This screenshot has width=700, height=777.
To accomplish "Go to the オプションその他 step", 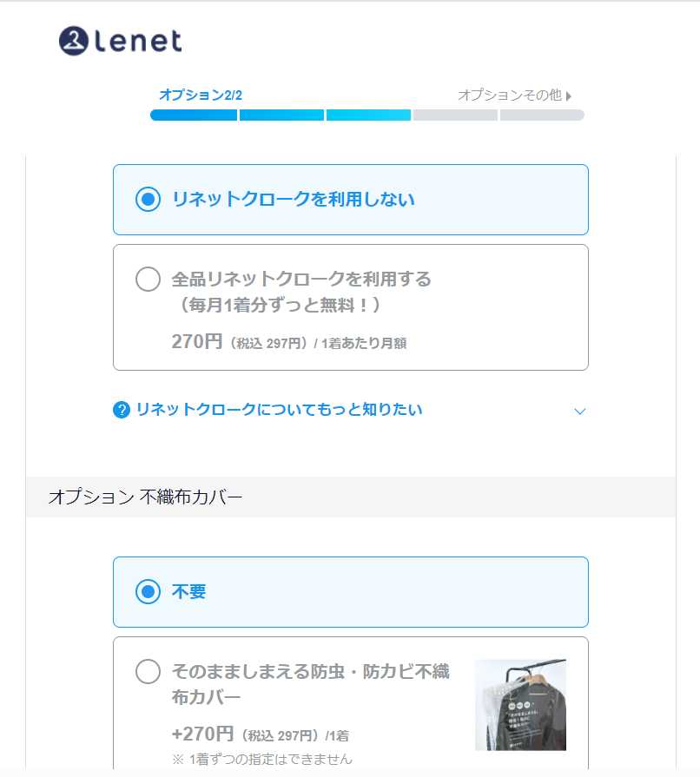I will [x=509, y=95].
